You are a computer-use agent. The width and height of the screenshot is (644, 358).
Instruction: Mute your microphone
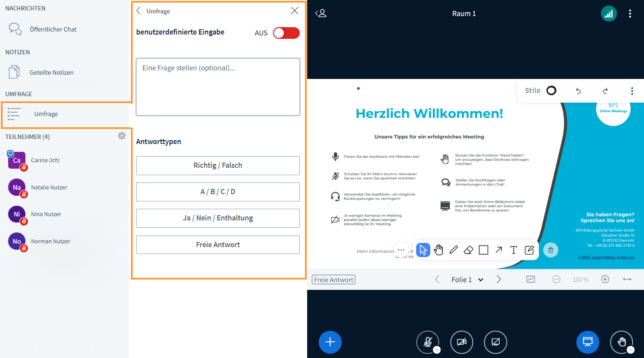(x=428, y=342)
